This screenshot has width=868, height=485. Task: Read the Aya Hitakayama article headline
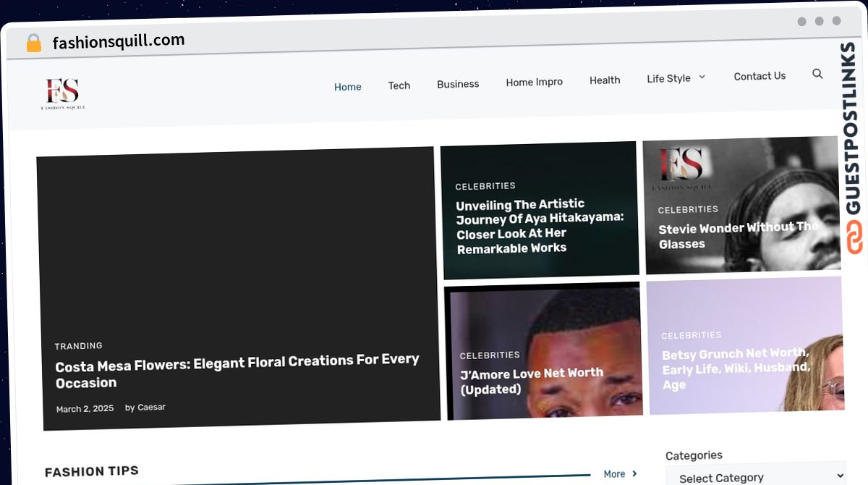click(x=540, y=226)
